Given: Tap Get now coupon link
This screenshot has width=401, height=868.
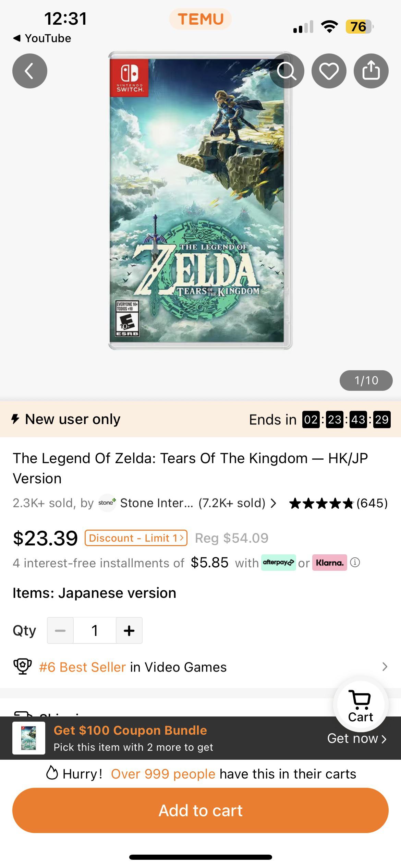Looking at the screenshot, I should point(356,738).
